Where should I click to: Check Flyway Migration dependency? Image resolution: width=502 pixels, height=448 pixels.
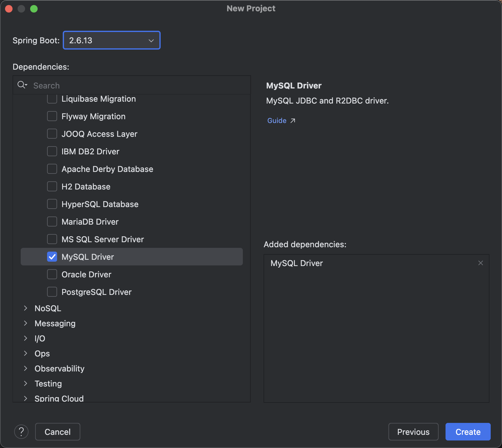(x=52, y=116)
